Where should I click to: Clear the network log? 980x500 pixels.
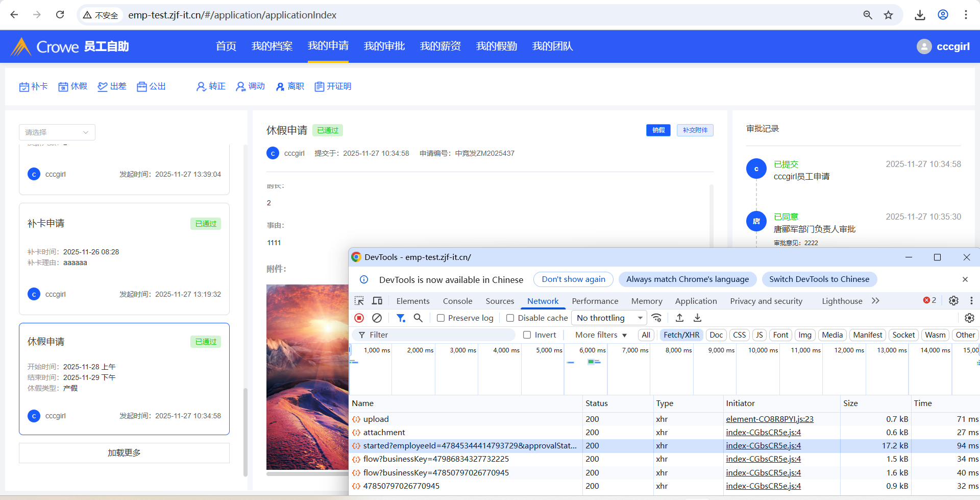(377, 318)
